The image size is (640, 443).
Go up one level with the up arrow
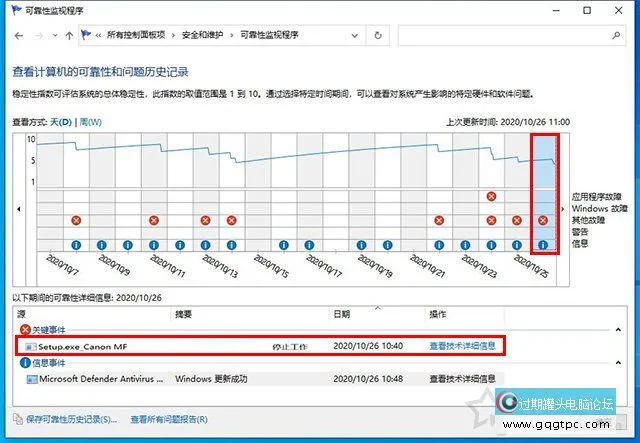coord(69,36)
